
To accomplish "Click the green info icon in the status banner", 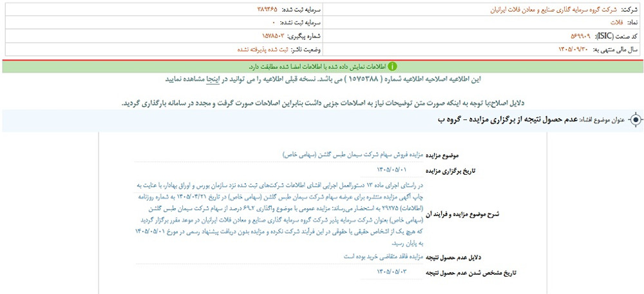I will pos(393,66).
